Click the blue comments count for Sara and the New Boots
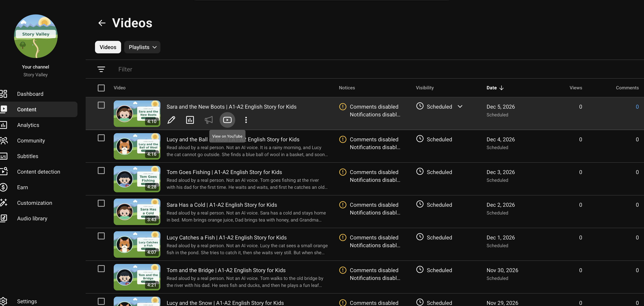The height and width of the screenshot is (306, 644). pos(637,107)
